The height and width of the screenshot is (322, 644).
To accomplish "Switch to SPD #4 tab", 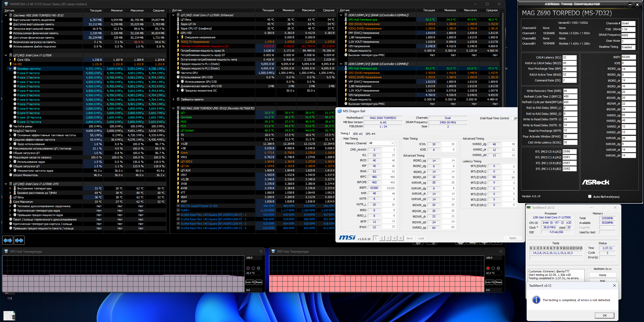I will [370, 134].
